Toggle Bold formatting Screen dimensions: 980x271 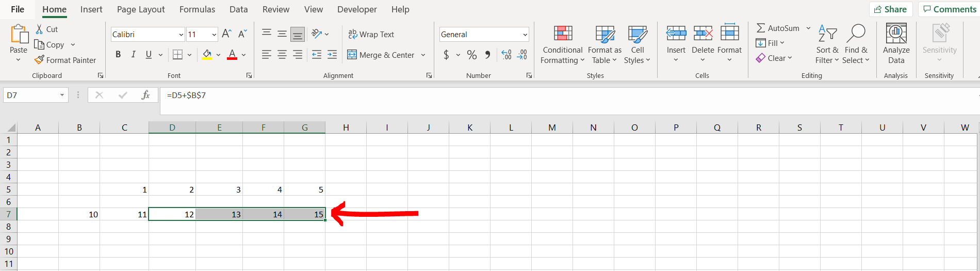point(118,54)
